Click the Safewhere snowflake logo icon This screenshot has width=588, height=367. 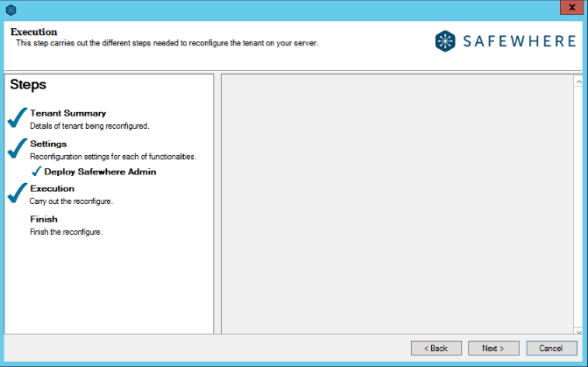coord(447,41)
